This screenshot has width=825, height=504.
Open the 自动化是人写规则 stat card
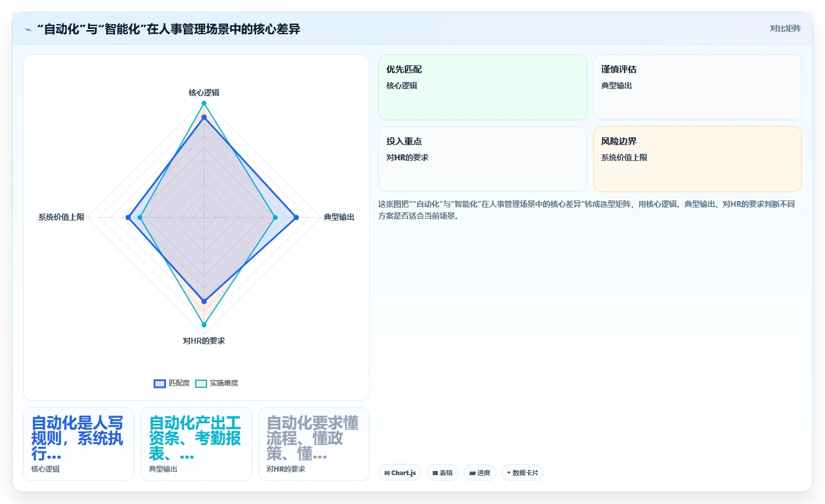pyautogui.click(x=78, y=444)
